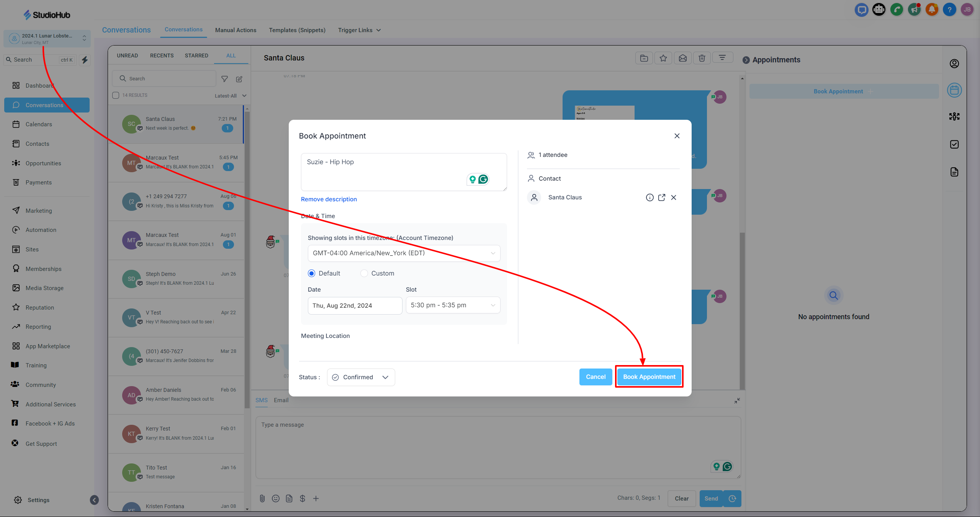Click the filter funnel icon in conversations list
Screen dimensions: 980x517
click(x=225, y=79)
